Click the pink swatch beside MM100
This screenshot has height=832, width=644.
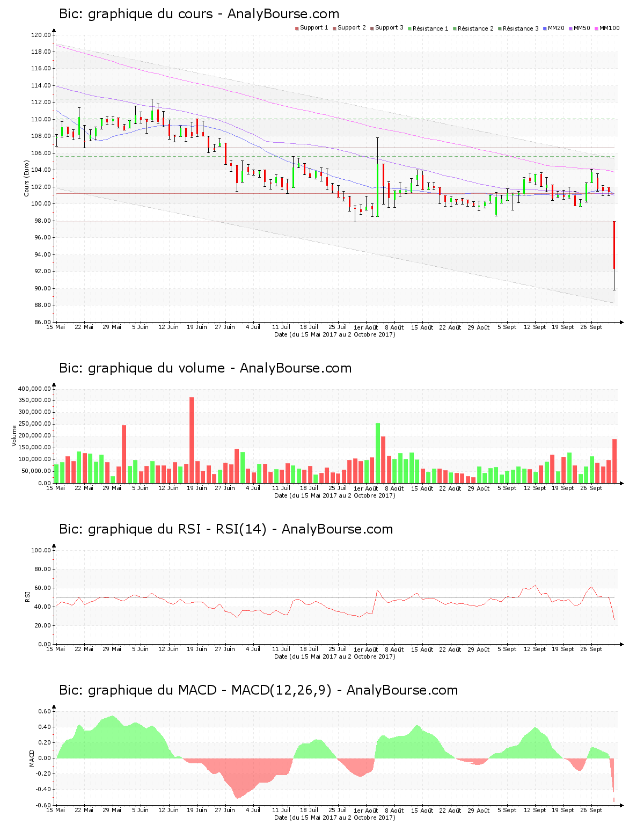596,28
